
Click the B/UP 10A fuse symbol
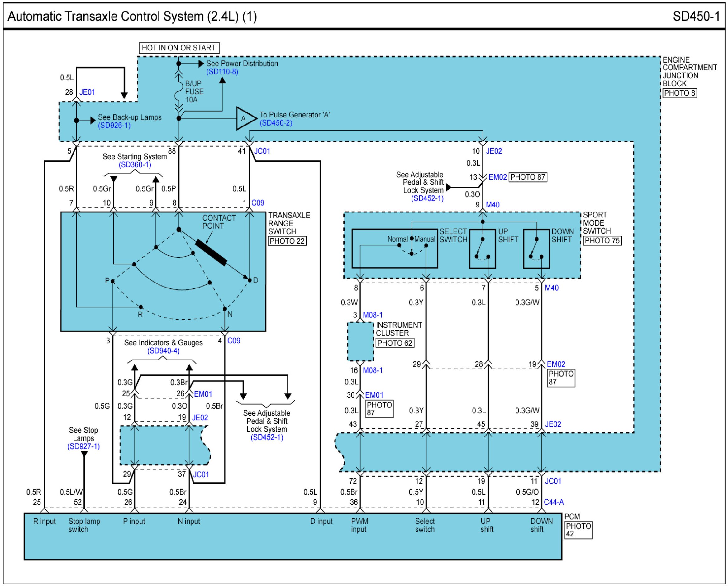coord(178,92)
